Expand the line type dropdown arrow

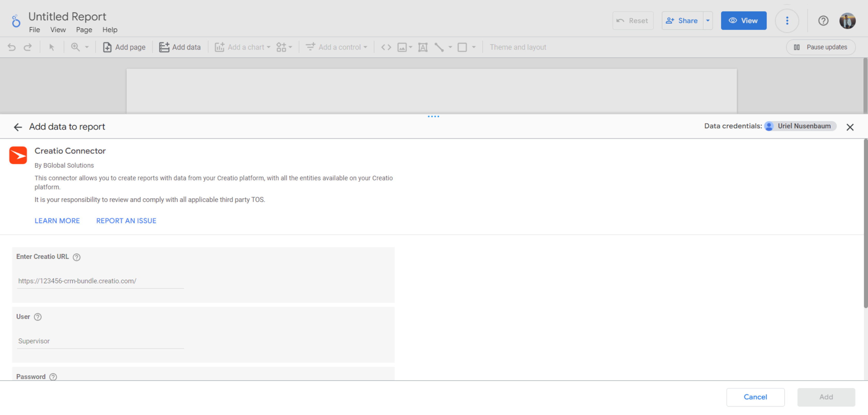click(450, 47)
